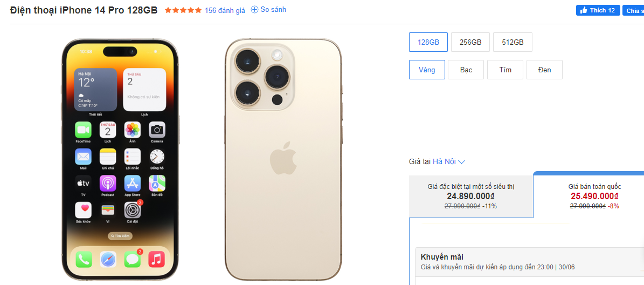Select the 512GB storage option
The width and height of the screenshot is (644, 285).
513,42
